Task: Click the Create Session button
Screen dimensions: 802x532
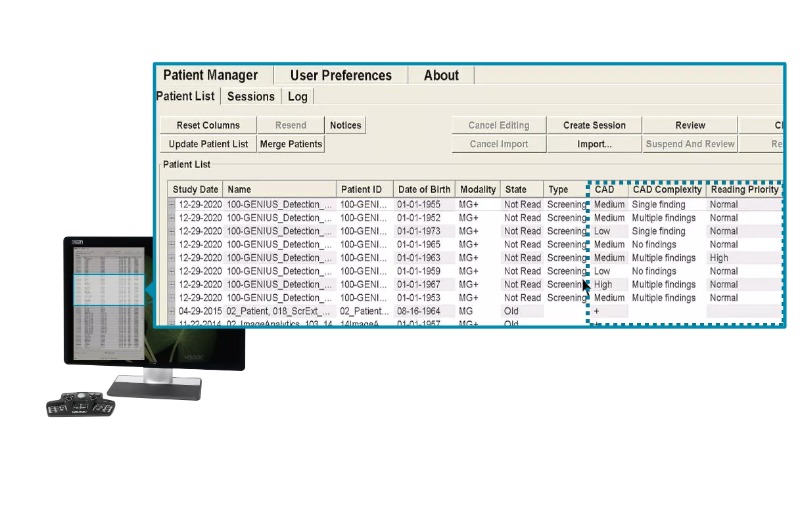Action: pos(594,125)
